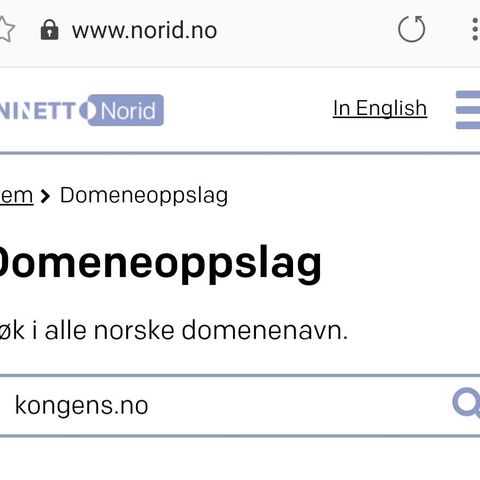Viewport: 480px width, 480px height.
Task: Select the Domeneoppslag breadcrumb item
Action: point(144,196)
